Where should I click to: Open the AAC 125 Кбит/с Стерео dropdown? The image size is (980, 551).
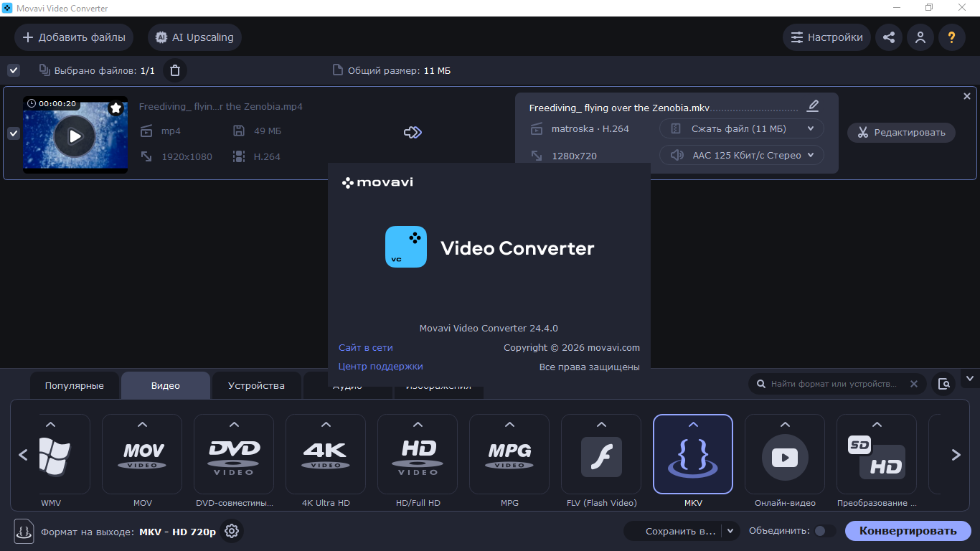[x=742, y=155]
